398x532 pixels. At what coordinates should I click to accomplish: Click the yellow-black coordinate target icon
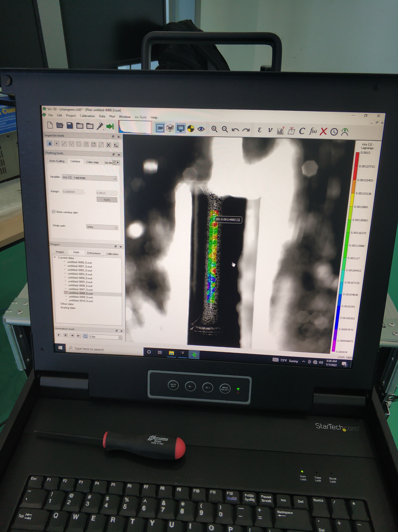(190, 129)
